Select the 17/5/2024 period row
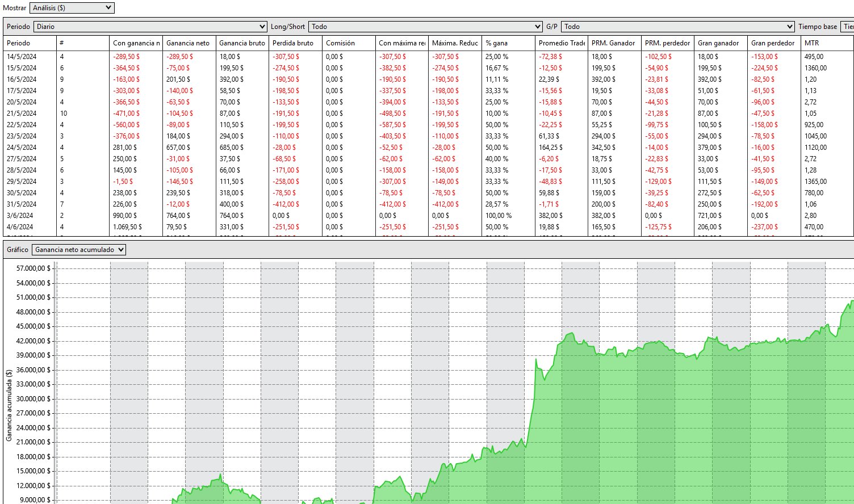Screen dimensions: 854x504 [x=428, y=91]
